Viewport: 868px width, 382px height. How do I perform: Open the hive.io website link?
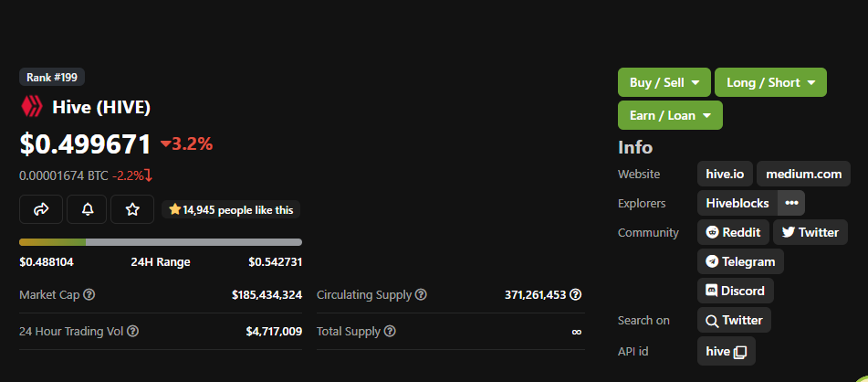tap(726, 174)
